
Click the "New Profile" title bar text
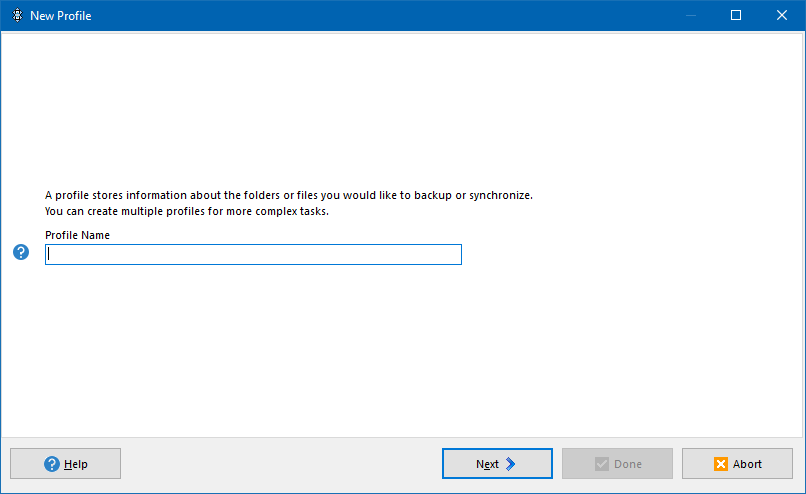[x=61, y=16]
